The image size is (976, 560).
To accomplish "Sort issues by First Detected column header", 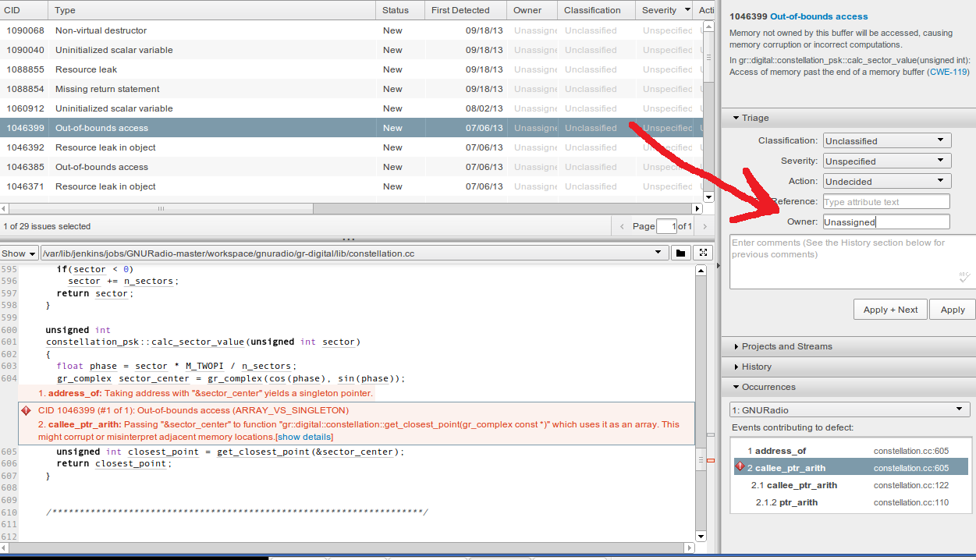I will (x=465, y=10).
